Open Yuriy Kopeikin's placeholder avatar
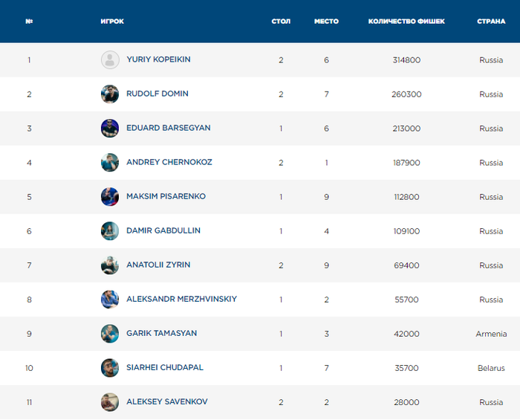 pos(110,59)
